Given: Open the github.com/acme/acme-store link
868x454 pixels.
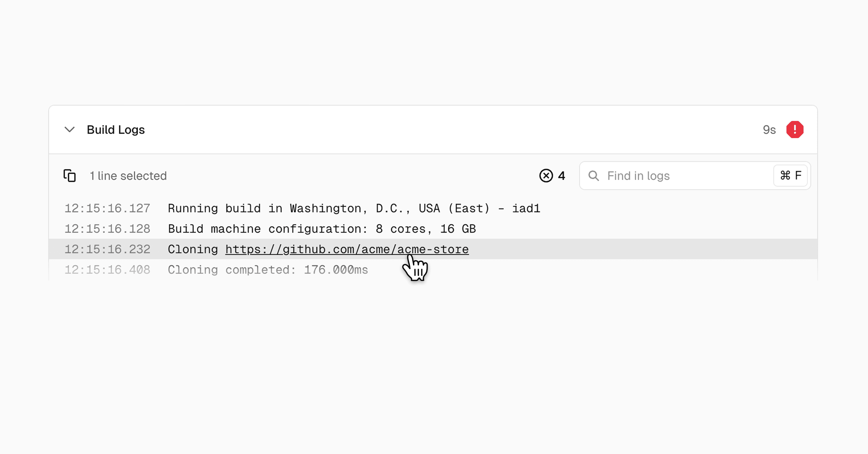Looking at the screenshot, I should coord(346,249).
